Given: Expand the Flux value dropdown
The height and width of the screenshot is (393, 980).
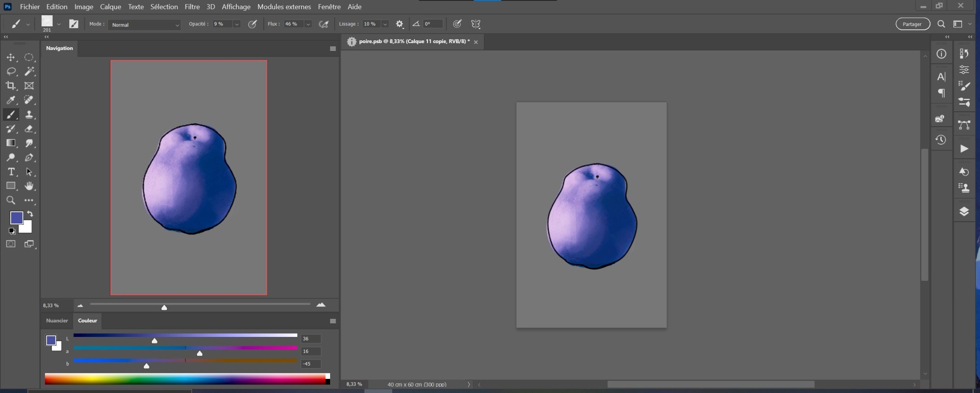Looking at the screenshot, I should tap(308, 24).
